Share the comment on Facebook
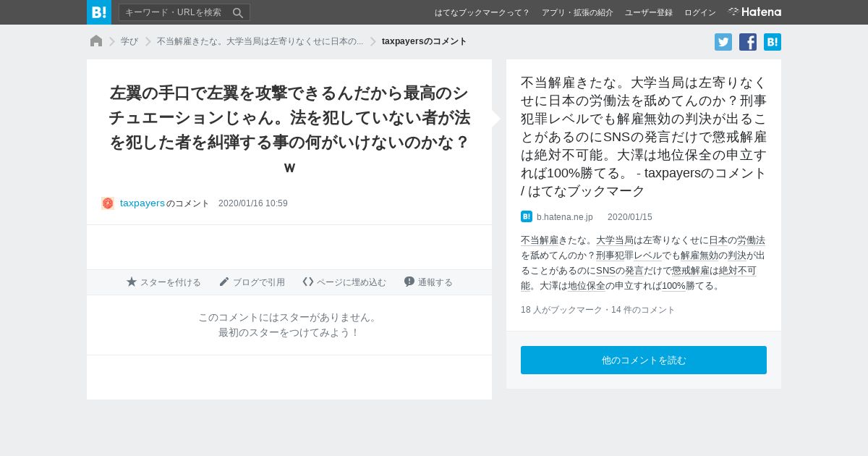868x456 pixels. 748,42
